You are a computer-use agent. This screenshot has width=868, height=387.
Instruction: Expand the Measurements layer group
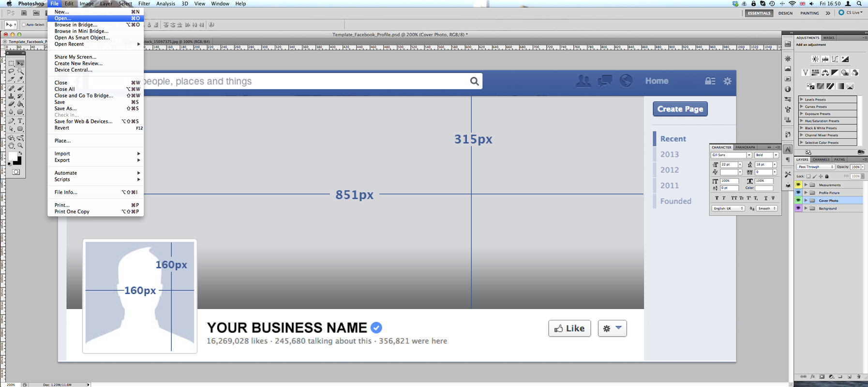pyautogui.click(x=806, y=185)
